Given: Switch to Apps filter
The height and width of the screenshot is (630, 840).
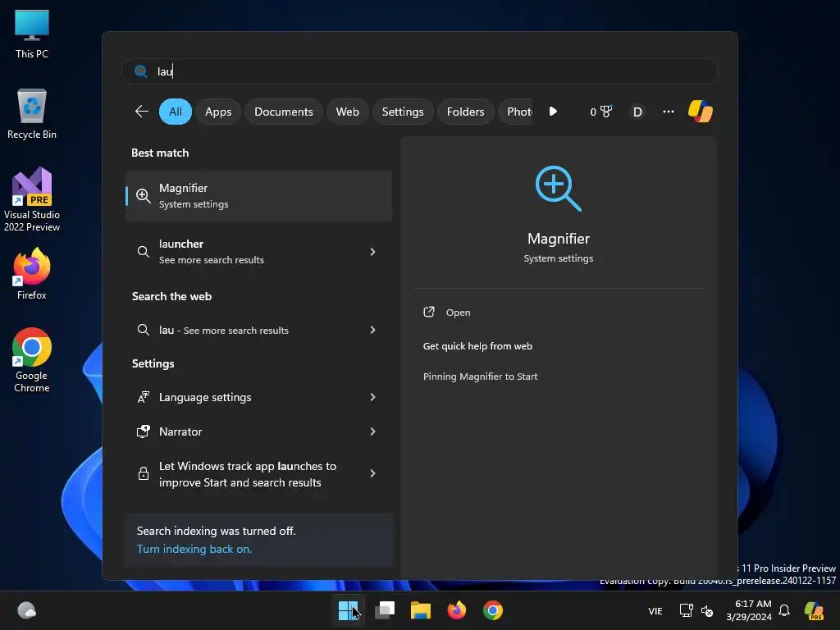Looking at the screenshot, I should coord(218,112).
